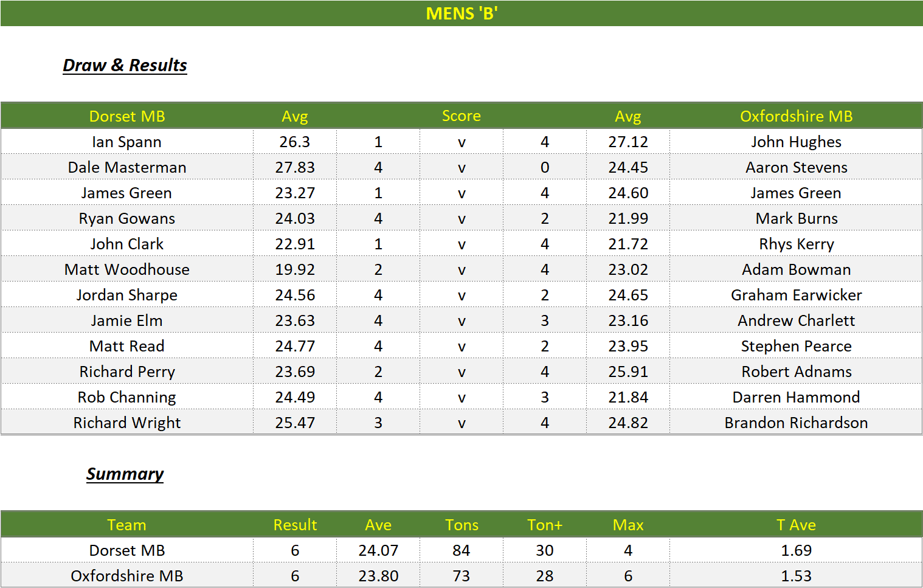This screenshot has height=588, width=923.
Task: Click the Dorset MB column header
Action: point(127,116)
